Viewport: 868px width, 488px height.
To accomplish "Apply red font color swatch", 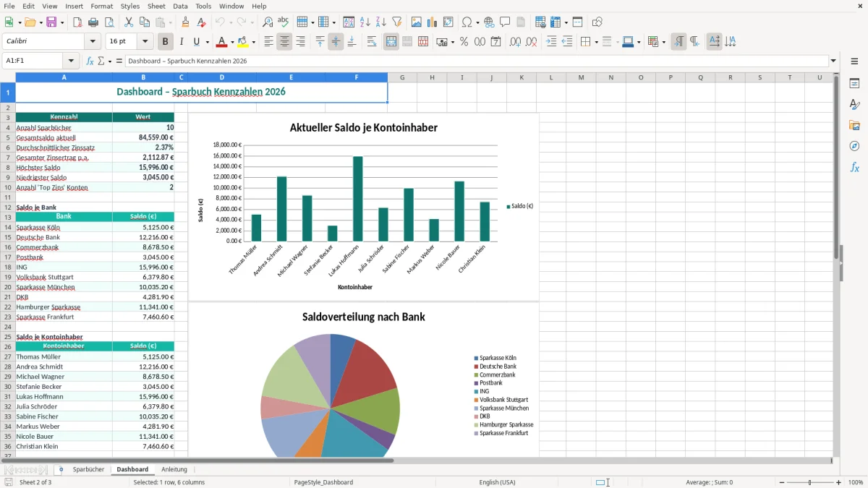I will tap(222, 42).
